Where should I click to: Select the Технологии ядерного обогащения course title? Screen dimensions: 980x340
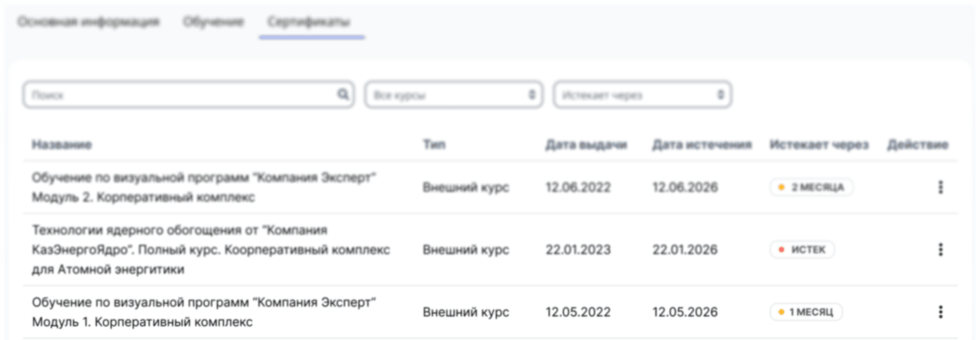click(x=211, y=250)
